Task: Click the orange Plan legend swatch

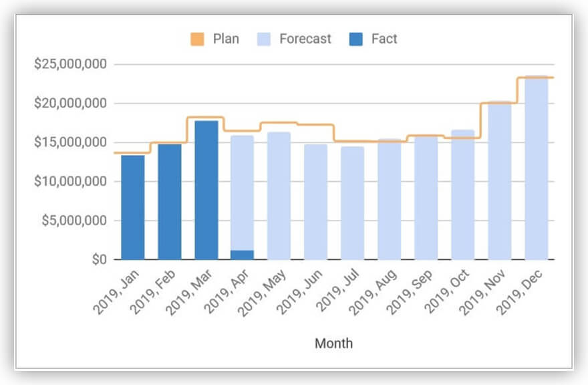Action: click(x=196, y=39)
